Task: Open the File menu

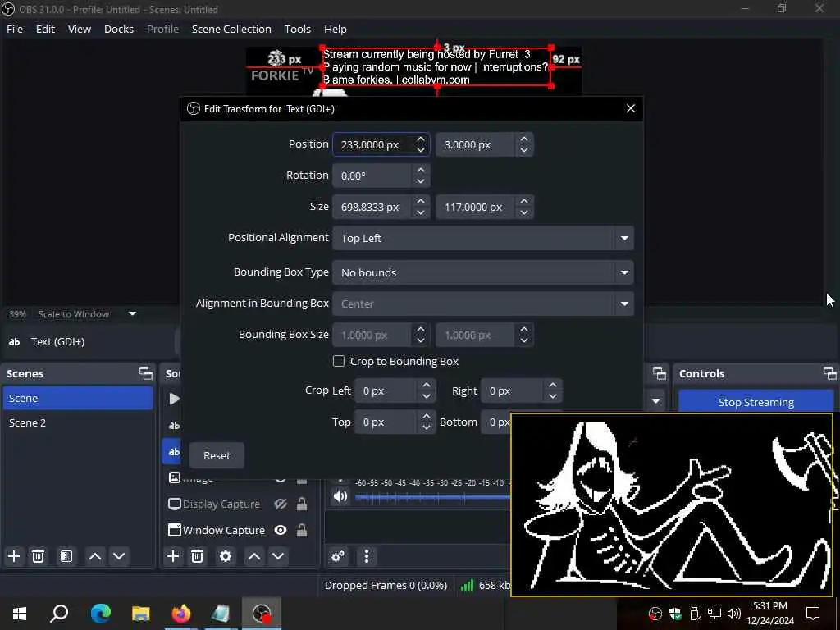Action: (15, 29)
